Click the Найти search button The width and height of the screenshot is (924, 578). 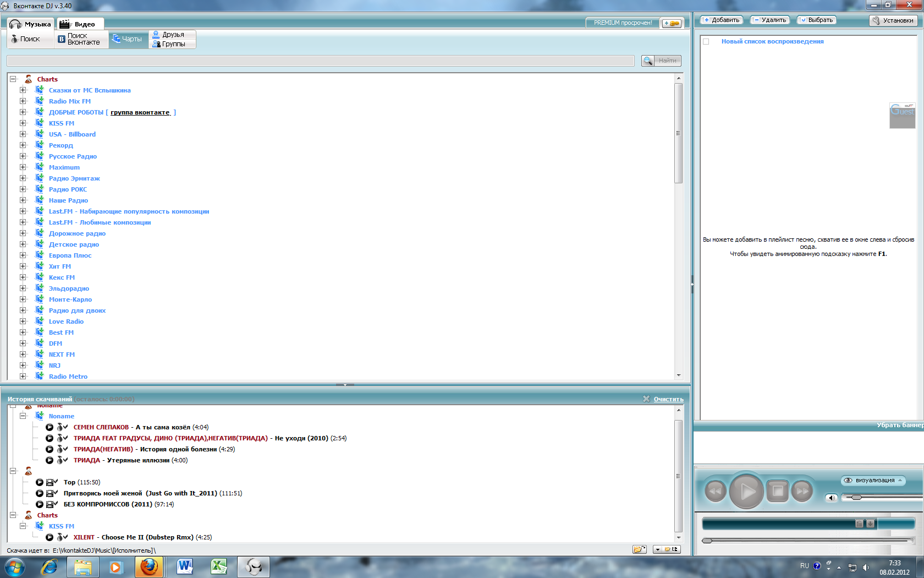[661, 61]
